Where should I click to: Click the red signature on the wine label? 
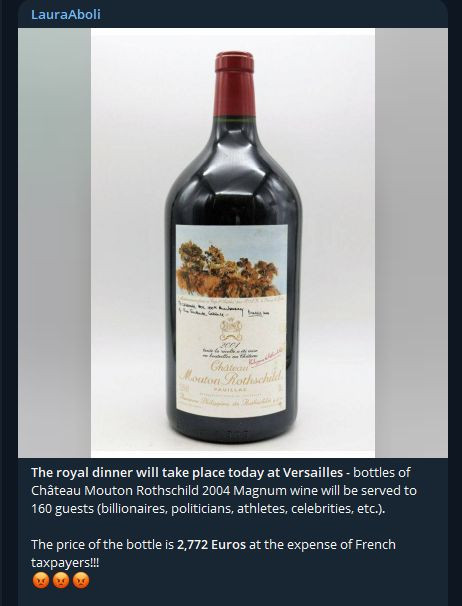(266, 356)
